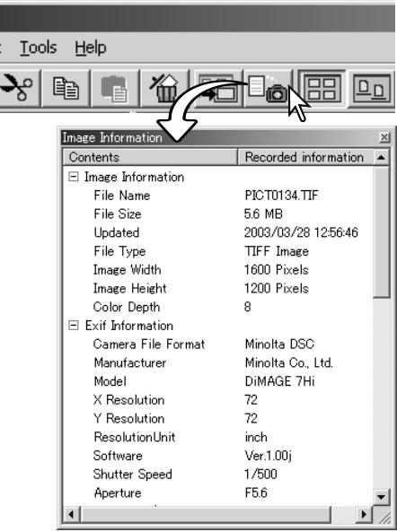Screen dimensions: 397x532
Task: Click the Copy toolbar icon
Action: [x=66, y=88]
